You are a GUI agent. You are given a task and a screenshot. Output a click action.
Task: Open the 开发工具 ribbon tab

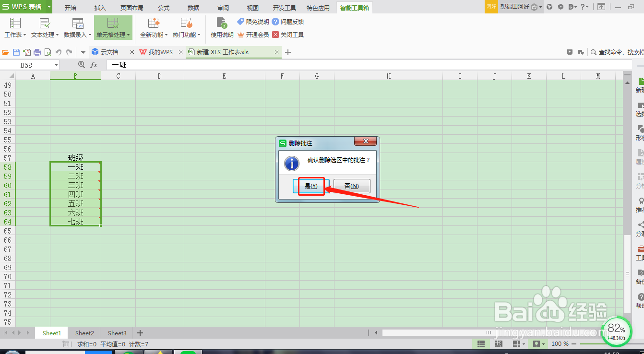click(x=285, y=8)
